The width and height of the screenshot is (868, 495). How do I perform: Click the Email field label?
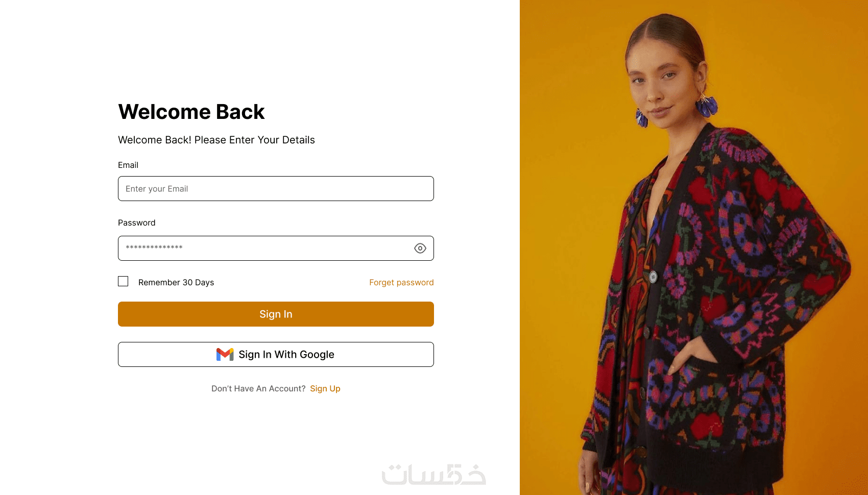pos(128,165)
